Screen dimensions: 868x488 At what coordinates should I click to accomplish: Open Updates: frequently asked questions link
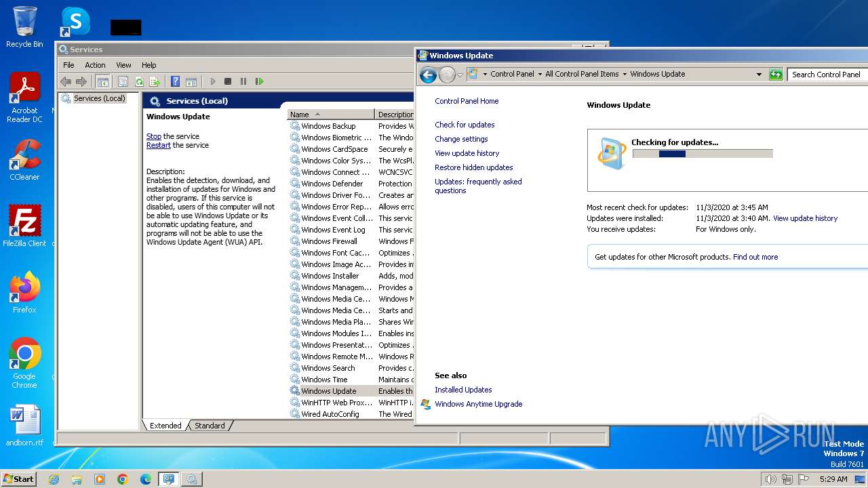coord(478,186)
